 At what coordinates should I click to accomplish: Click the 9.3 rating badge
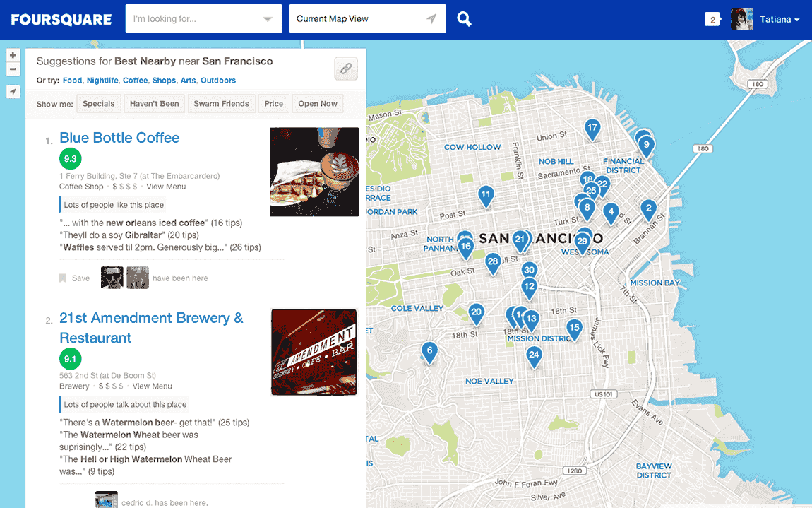coord(70,159)
